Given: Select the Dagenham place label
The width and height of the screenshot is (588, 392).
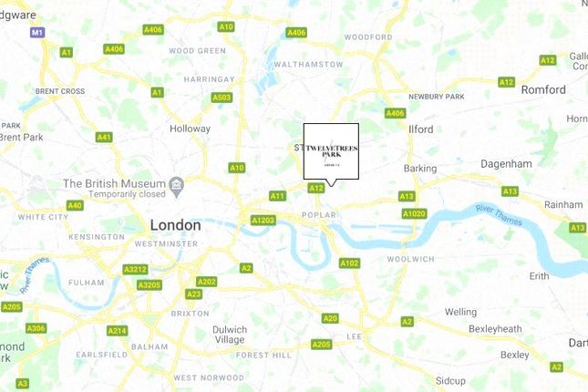Looking at the screenshot, I should pyautogui.click(x=506, y=164).
